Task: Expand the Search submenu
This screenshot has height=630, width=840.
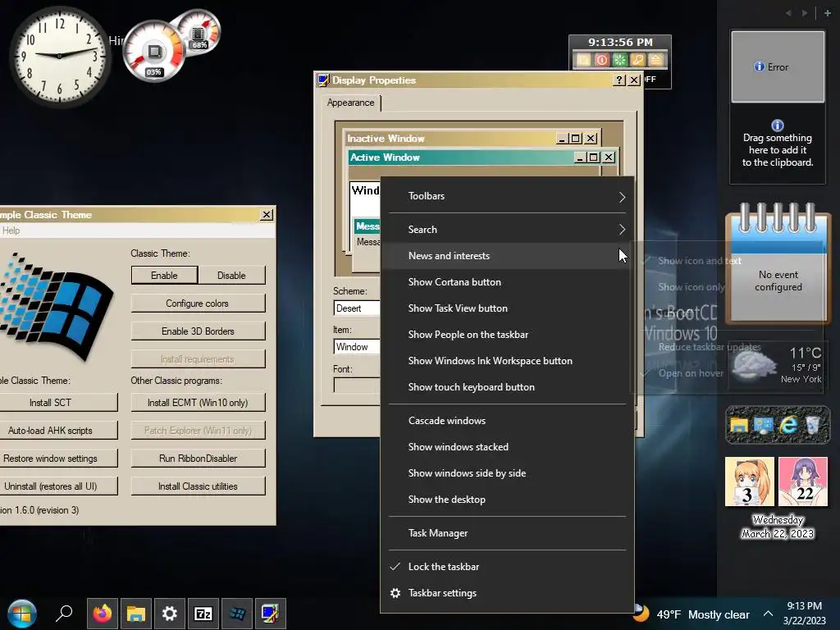Action: [x=507, y=230]
